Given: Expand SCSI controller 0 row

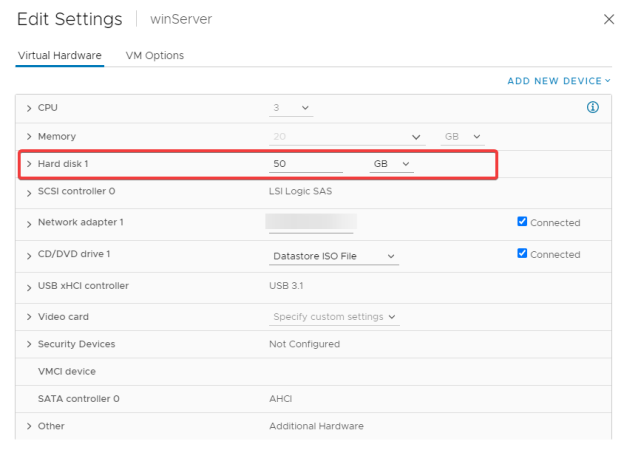Looking at the screenshot, I should click(x=29, y=193).
